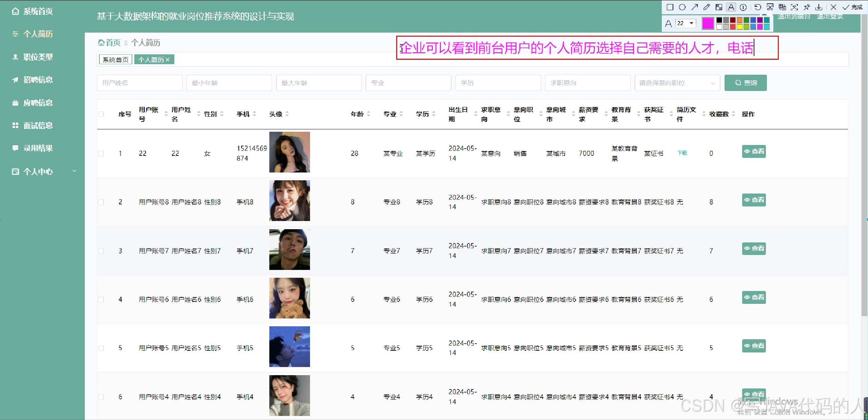Pick the black color swatch

point(719,20)
